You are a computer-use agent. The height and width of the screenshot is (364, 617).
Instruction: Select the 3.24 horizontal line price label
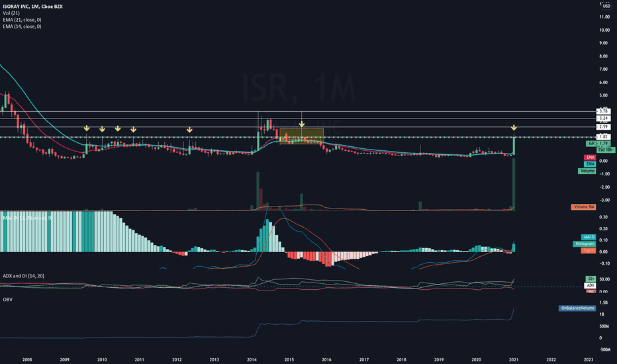click(603, 118)
